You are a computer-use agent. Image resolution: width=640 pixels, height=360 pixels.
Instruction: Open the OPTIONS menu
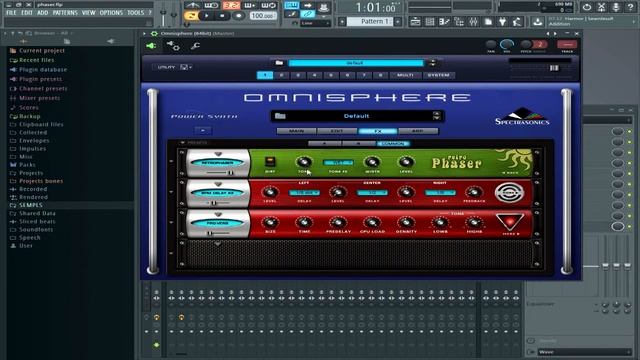click(111, 13)
